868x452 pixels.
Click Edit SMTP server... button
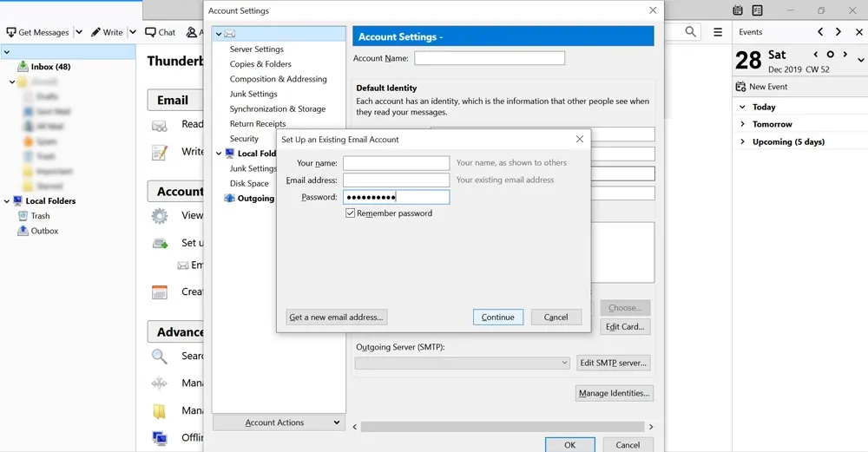coord(614,363)
